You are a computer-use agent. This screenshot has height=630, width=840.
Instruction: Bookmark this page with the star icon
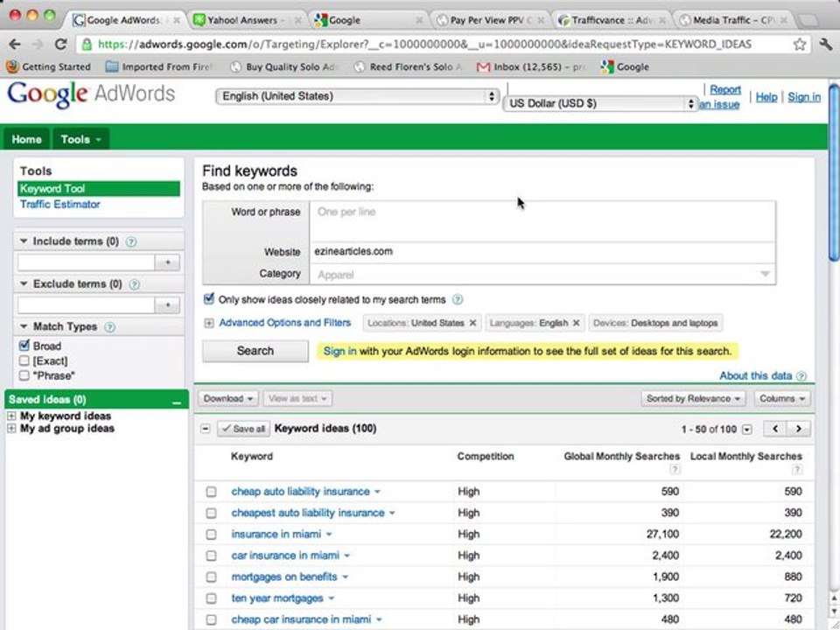tap(800, 45)
